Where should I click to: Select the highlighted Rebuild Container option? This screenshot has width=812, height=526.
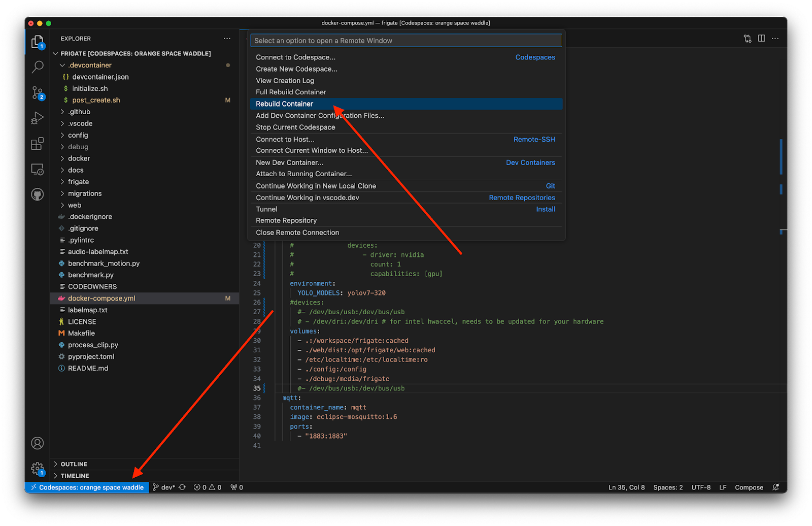pyautogui.click(x=406, y=104)
